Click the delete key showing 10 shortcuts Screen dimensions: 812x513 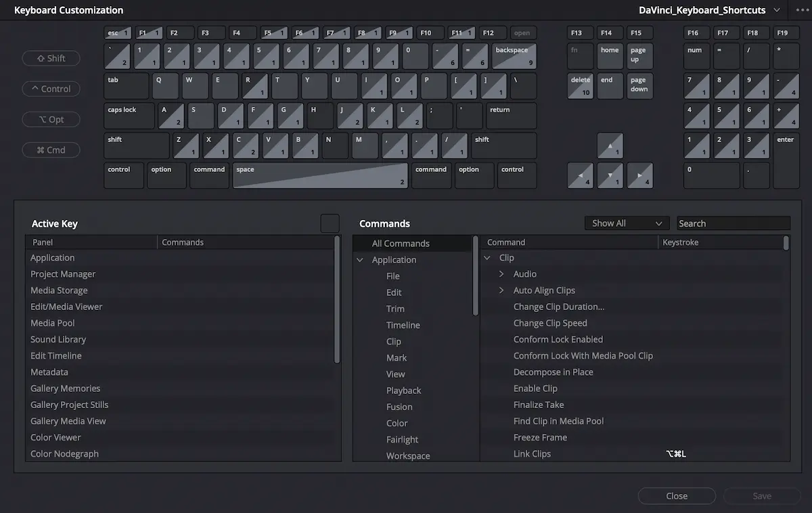pos(581,86)
